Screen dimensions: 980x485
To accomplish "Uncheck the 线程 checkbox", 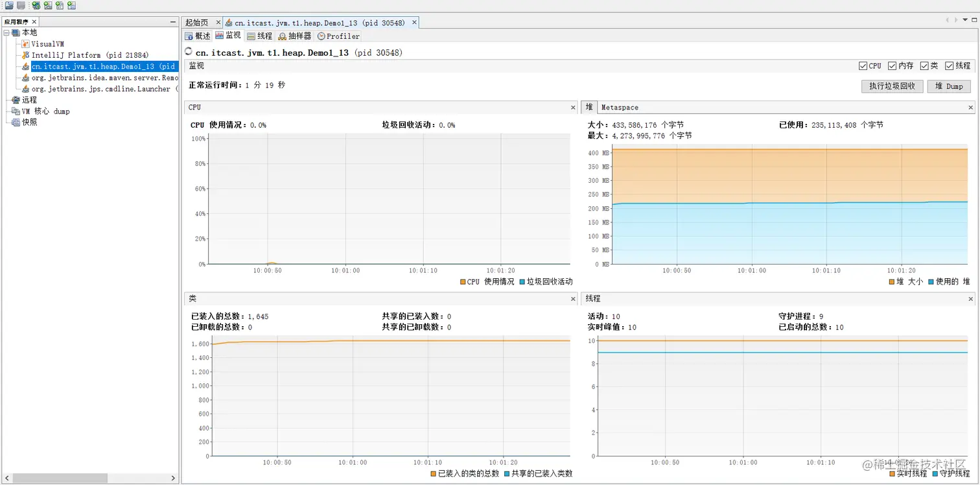I will (950, 65).
